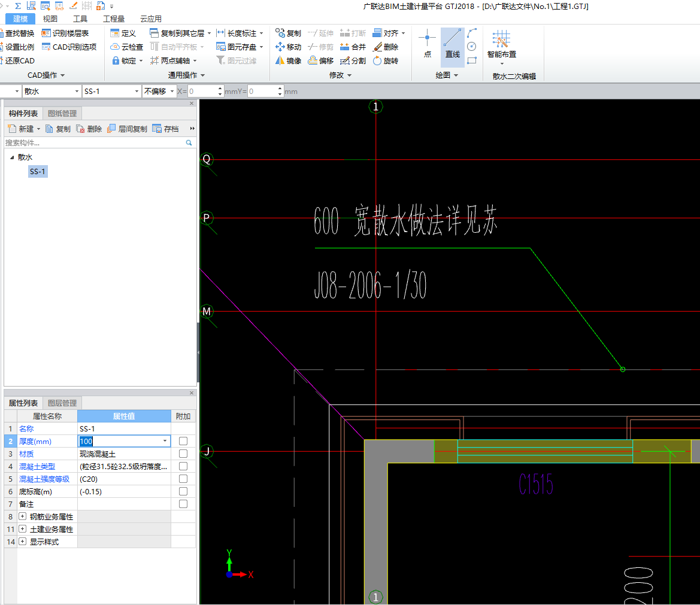
Task: Switch to the 工具 ribbon tab
Action: (x=80, y=19)
